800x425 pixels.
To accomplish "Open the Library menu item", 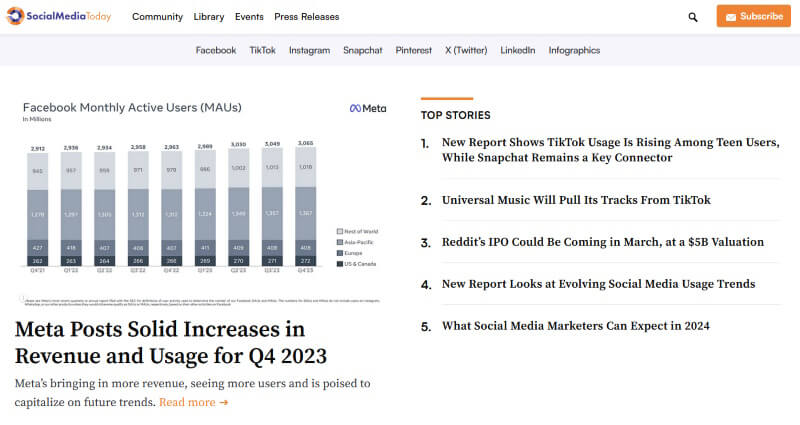I will (209, 17).
